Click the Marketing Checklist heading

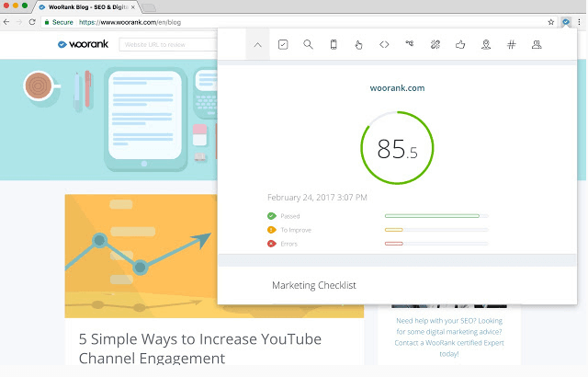(x=314, y=285)
